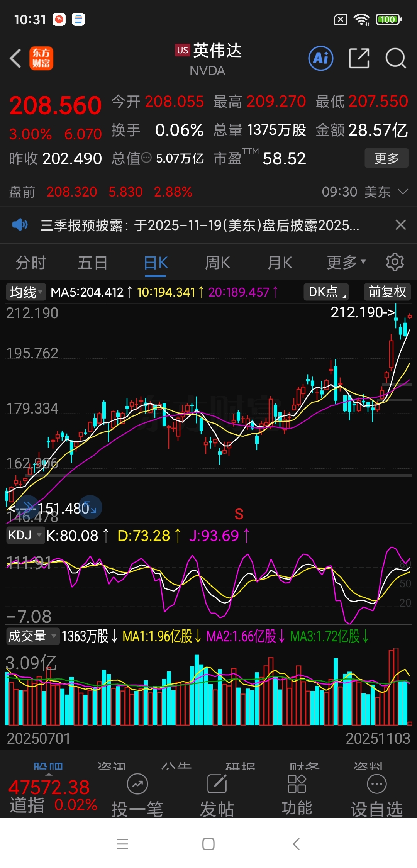417x868 pixels.
Task: Tap Android system back button
Action: pos(296,844)
